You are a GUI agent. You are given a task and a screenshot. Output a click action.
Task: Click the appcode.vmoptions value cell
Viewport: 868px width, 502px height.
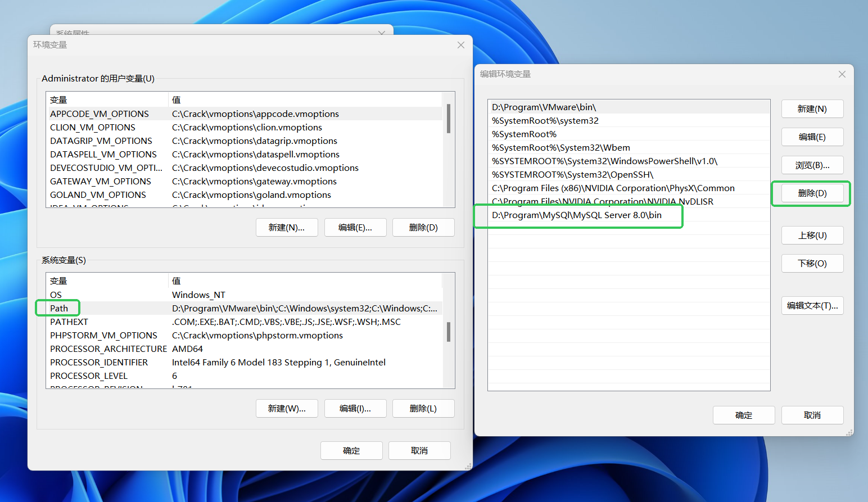pyautogui.click(x=255, y=114)
